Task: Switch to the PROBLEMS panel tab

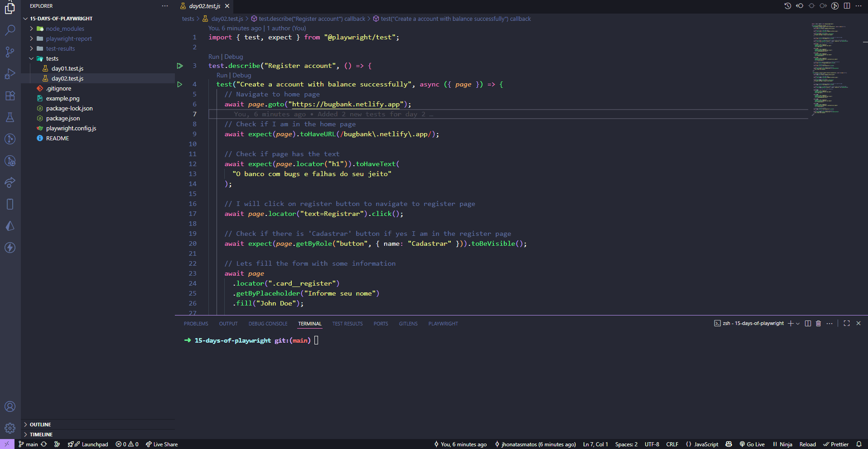Action: 196,324
